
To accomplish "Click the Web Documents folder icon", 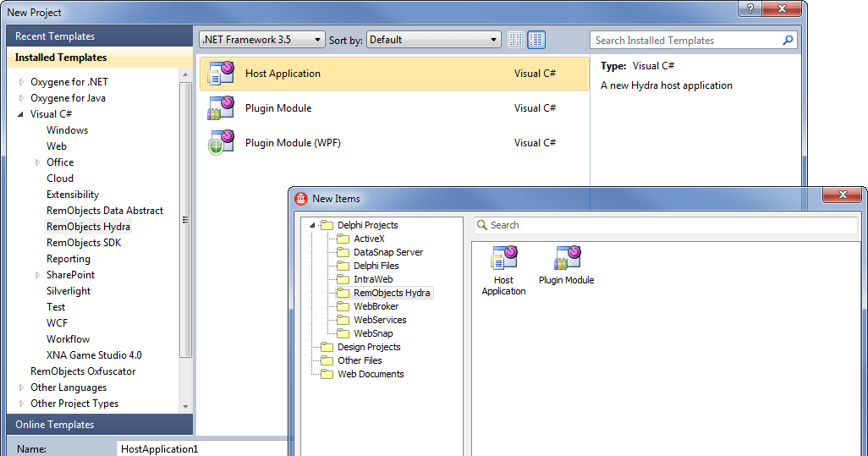I will click(x=327, y=374).
